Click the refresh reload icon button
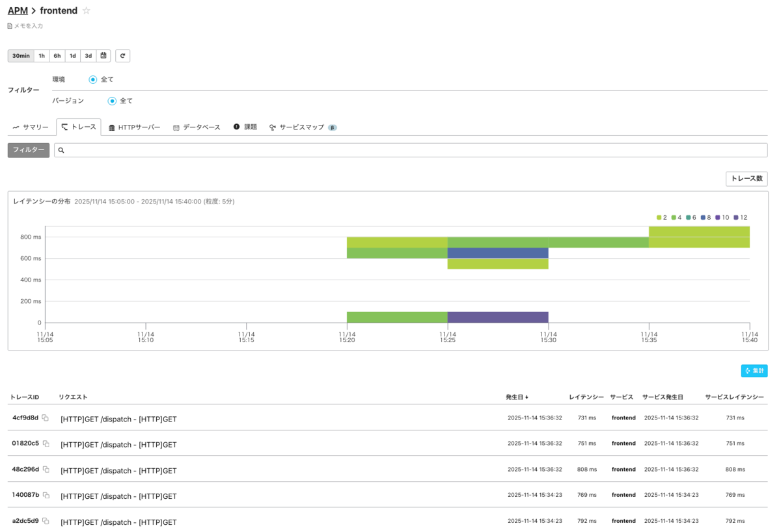The image size is (781, 532). 123,56
